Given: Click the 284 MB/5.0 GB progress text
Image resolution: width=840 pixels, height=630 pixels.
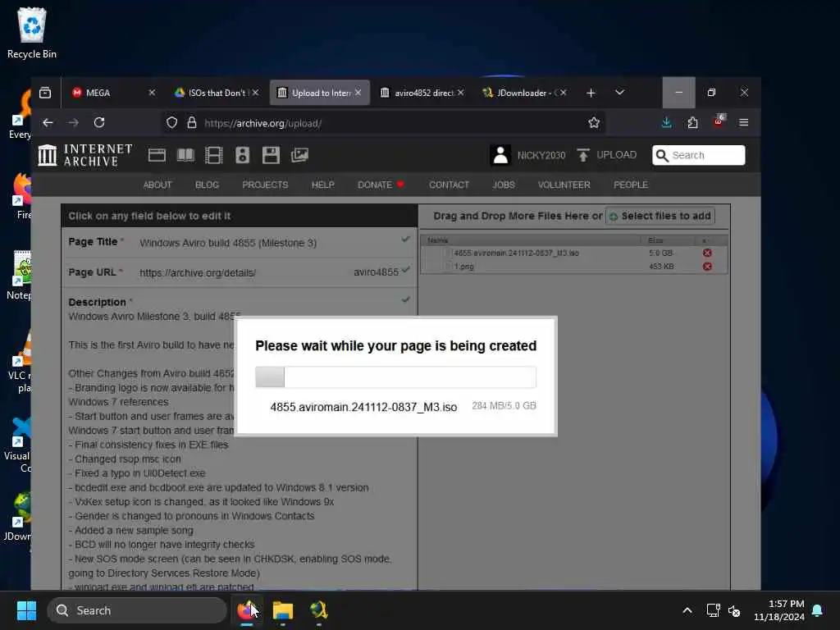Looking at the screenshot, I should pyautogui.click(x=504, y=405).
